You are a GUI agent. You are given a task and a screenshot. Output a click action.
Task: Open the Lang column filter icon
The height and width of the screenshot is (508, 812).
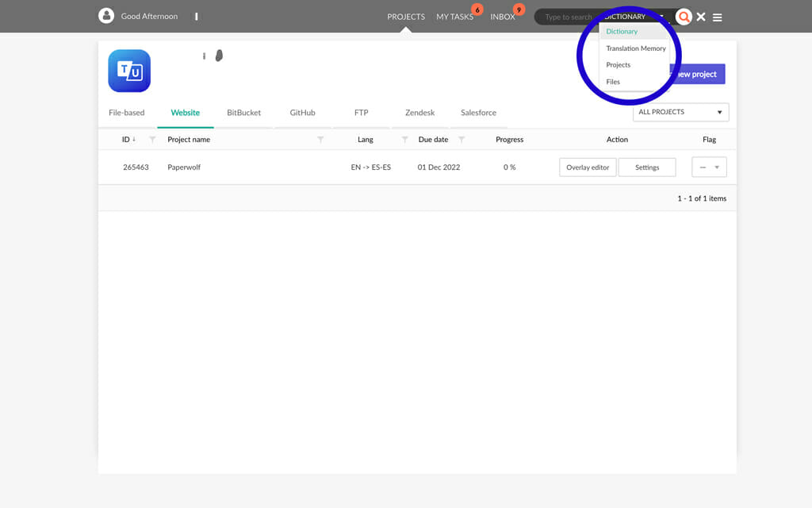coord(405,140)
